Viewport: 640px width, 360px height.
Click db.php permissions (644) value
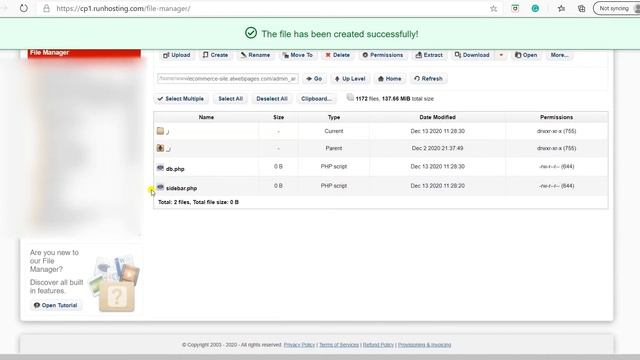pos(556,167)
